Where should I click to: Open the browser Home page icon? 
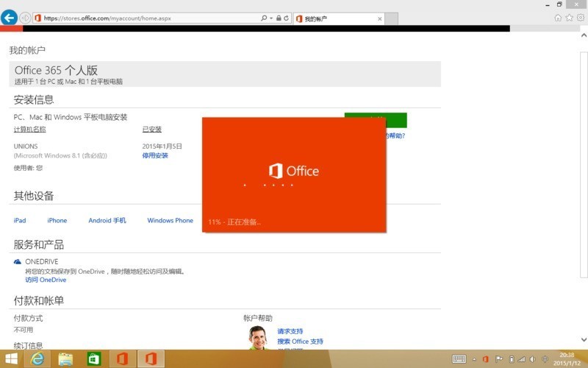point(558,18)
